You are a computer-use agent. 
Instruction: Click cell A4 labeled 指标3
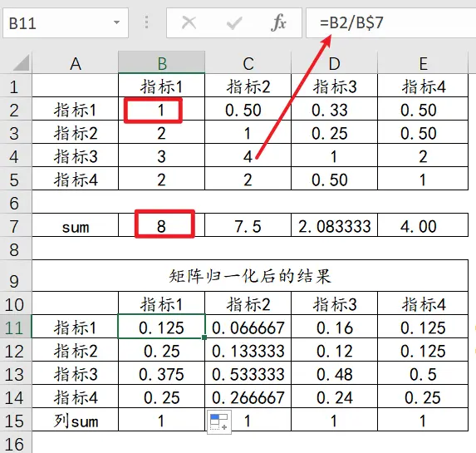point(76,155)
